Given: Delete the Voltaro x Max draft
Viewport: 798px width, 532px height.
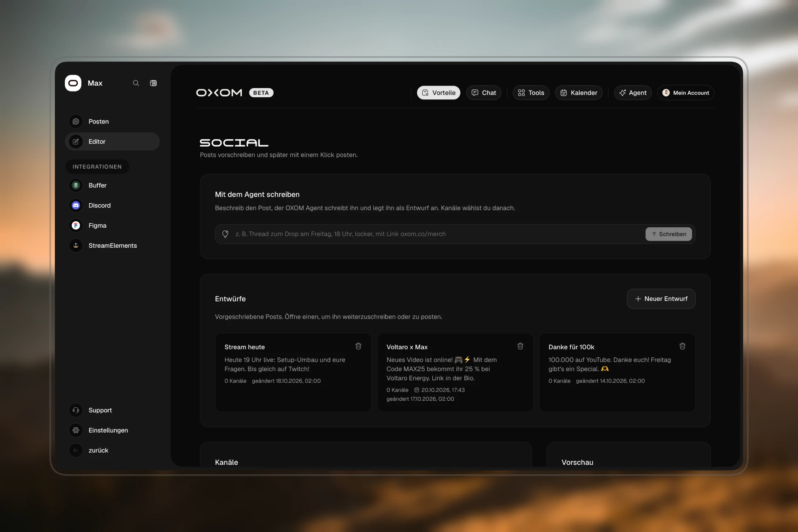Looking at the screenshot, I should (x=520, y=346).
